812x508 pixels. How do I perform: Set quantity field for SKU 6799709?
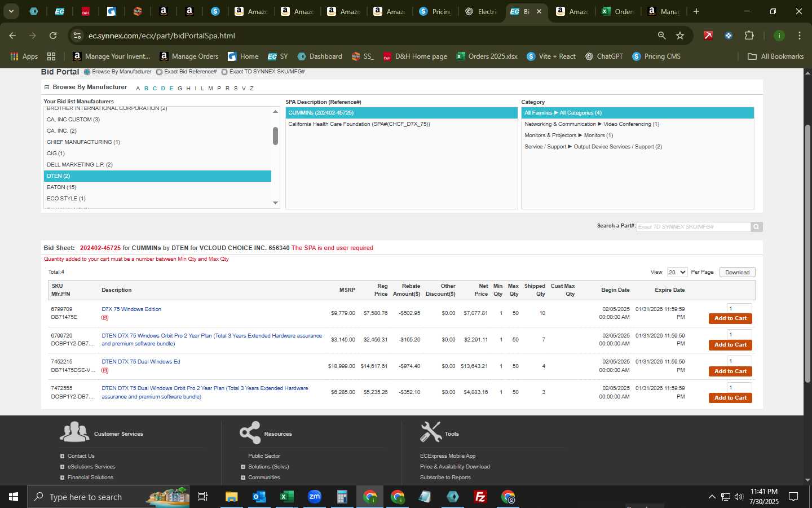point(739,308)
